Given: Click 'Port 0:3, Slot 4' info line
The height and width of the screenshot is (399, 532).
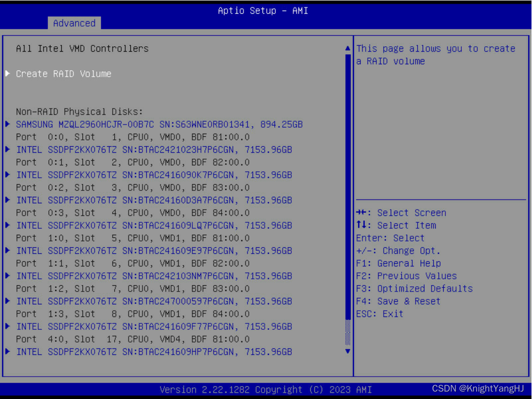Looking at the screenshot, I should (133, 213).
